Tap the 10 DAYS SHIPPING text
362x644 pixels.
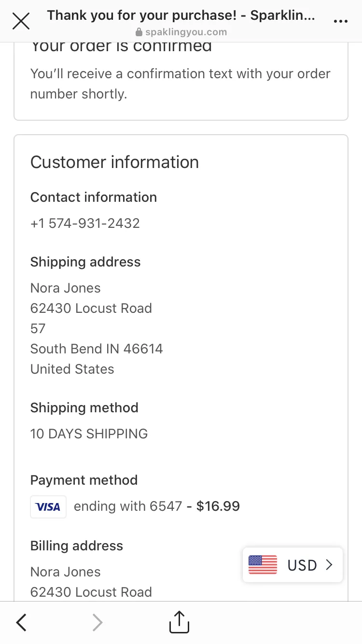[89, 434]
